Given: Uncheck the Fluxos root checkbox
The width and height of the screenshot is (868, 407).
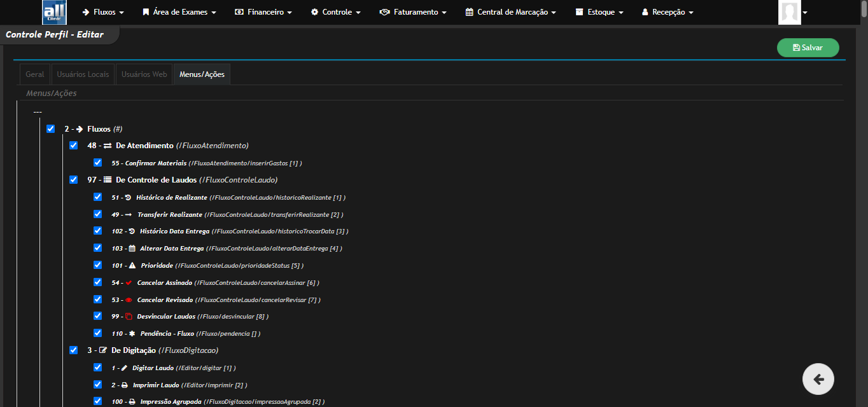Looking at the screenshot, I should pyautogui.click(x=51, y=129).
